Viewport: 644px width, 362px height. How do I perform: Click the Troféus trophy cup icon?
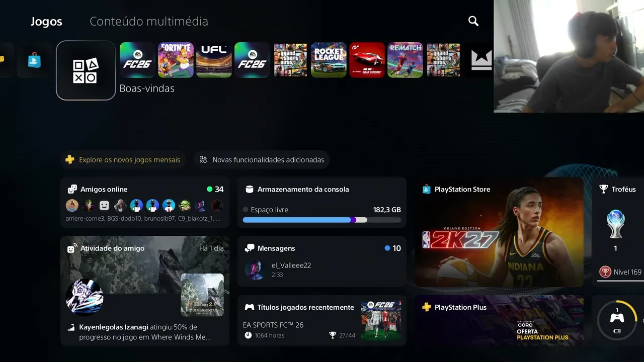tap(604, 189)
